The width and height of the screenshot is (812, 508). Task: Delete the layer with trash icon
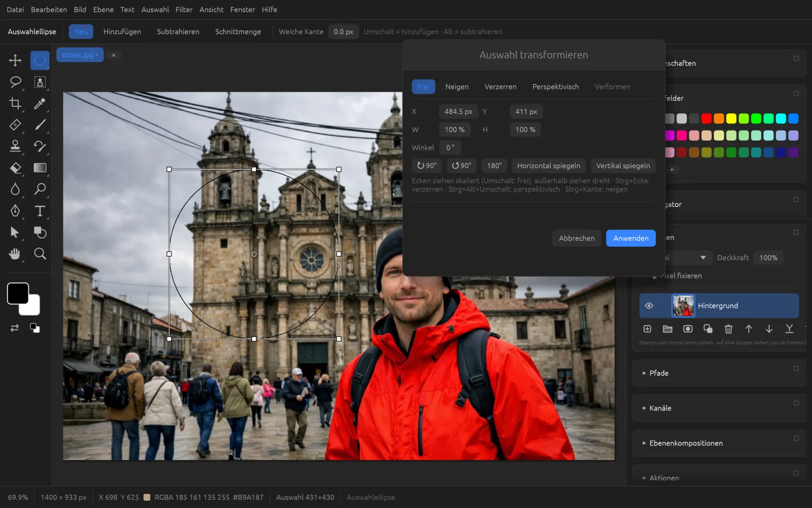tap(728, 329)
